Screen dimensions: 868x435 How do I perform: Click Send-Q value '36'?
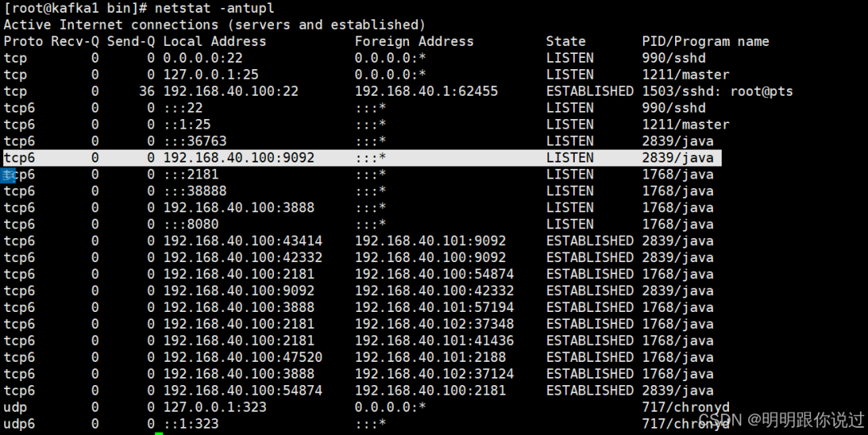pos(147,92)
